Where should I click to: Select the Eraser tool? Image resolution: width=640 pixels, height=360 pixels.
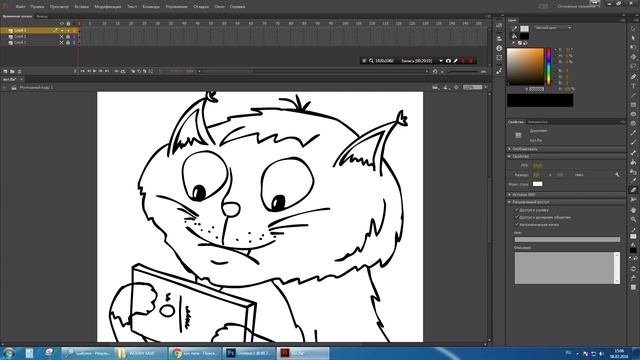point(633,190)
